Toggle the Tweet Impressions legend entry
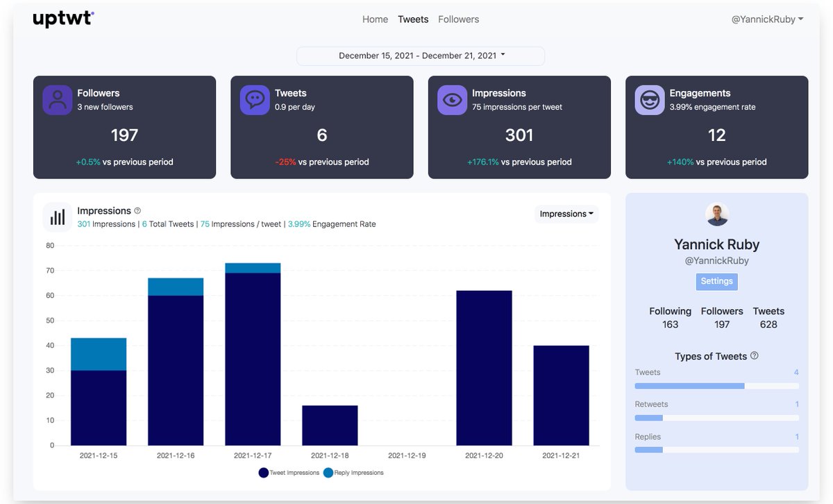Viewport: 833px width, 504px height. coord(287,472)
